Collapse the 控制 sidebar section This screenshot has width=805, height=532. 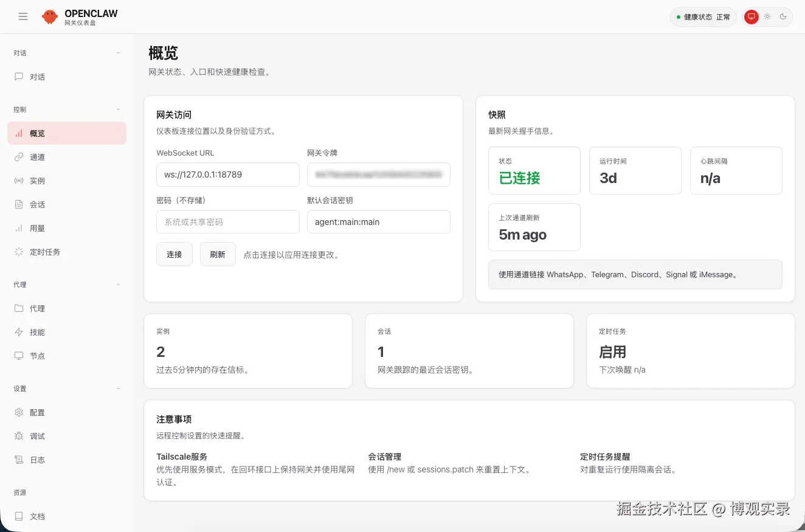[x=118, y=109]
